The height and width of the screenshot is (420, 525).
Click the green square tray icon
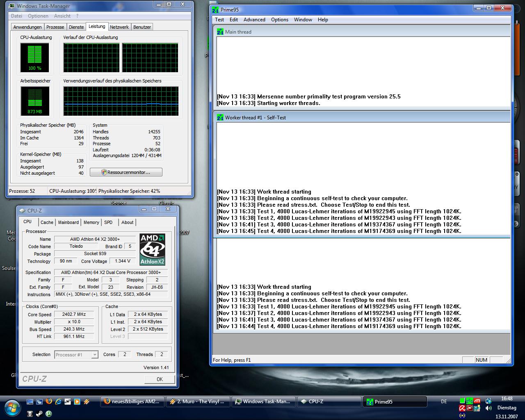(x=462, y=401)
